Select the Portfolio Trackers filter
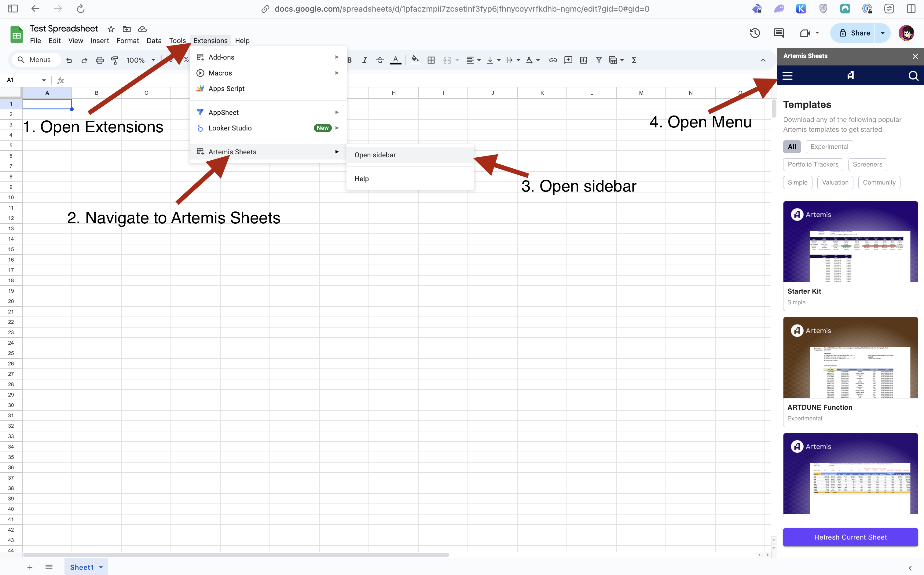The width and height of the screenshot is (924, 575). pos(813,165)
